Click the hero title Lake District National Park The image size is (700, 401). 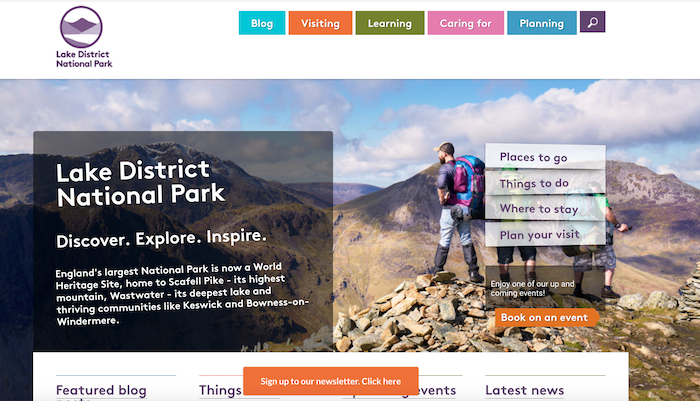(141, 182)
